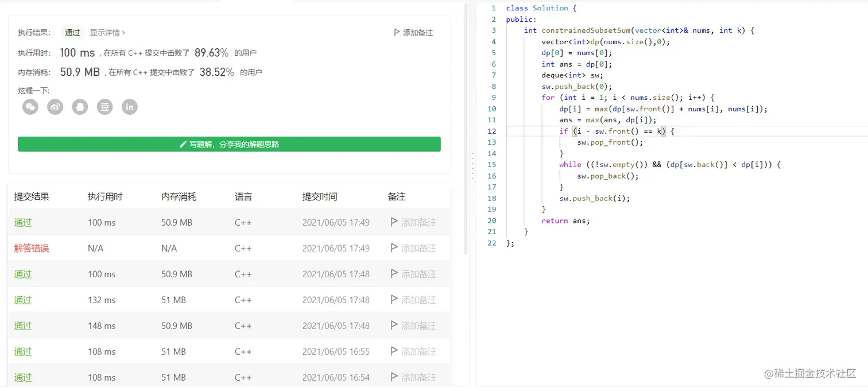Click code line 18 sw.push_back(i);
Image resolution: width=868 pixels, height=391 pixels.
coord(594,198)
